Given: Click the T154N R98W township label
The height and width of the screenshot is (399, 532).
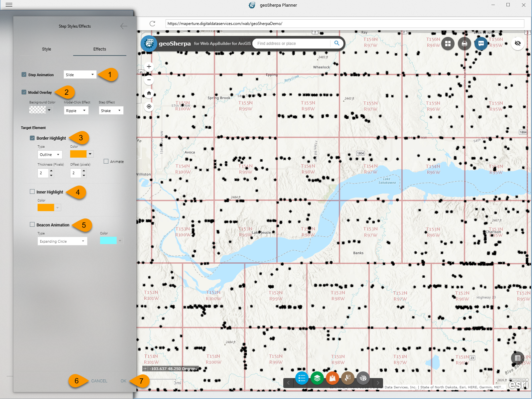Looking at the screenshot, I should (x=308, y=169).
